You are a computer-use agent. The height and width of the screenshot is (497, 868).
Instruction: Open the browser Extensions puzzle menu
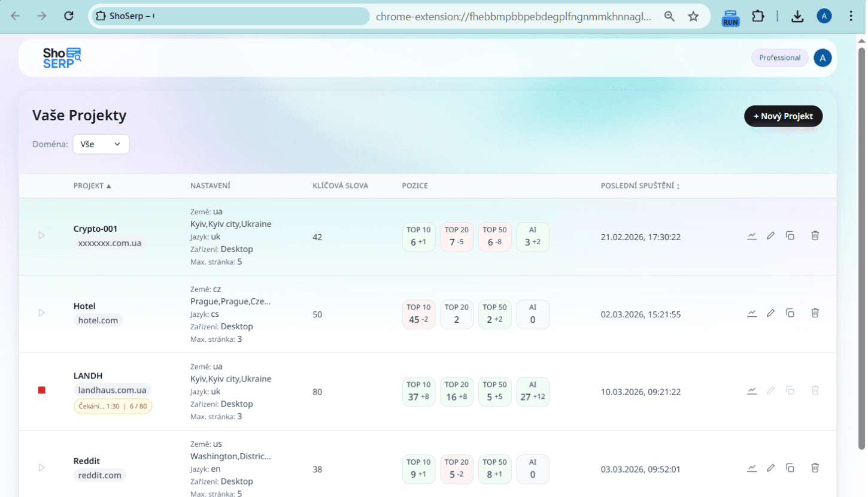point(758,16)
